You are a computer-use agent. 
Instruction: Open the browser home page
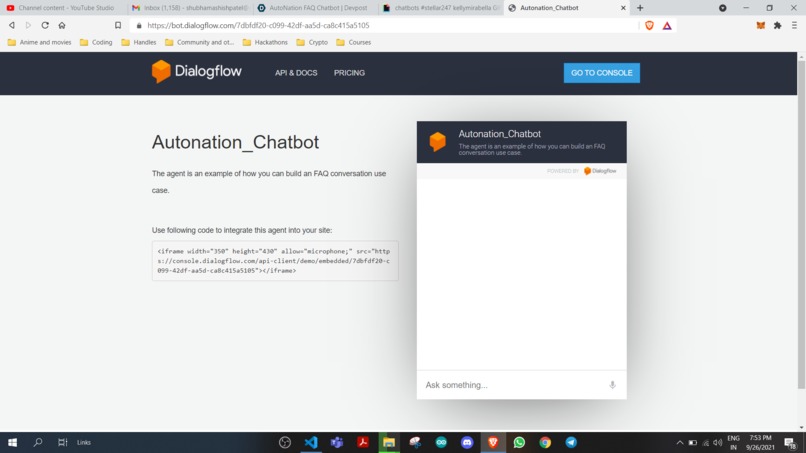pyautogui.click(x=62, y=25)
